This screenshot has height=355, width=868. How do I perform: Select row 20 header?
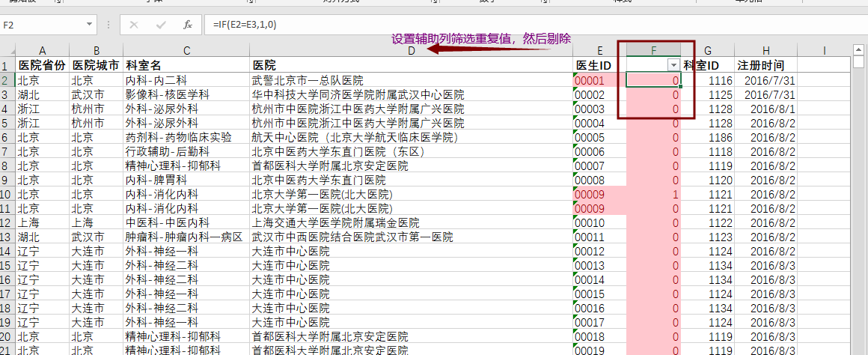[7, 337]
